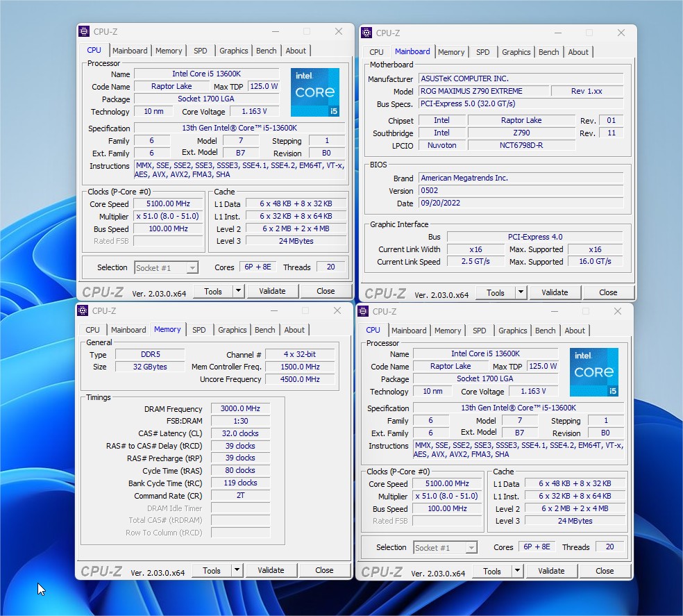This screenshot has height=616, width=683.
Task: Click Validate in top-left CPU window
Action: coord(272,291)
